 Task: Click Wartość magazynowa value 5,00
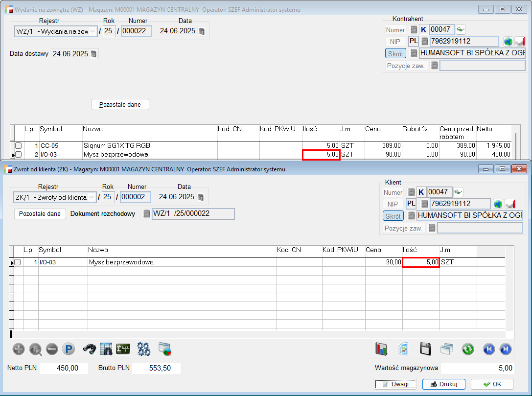[x=477, y=368]
